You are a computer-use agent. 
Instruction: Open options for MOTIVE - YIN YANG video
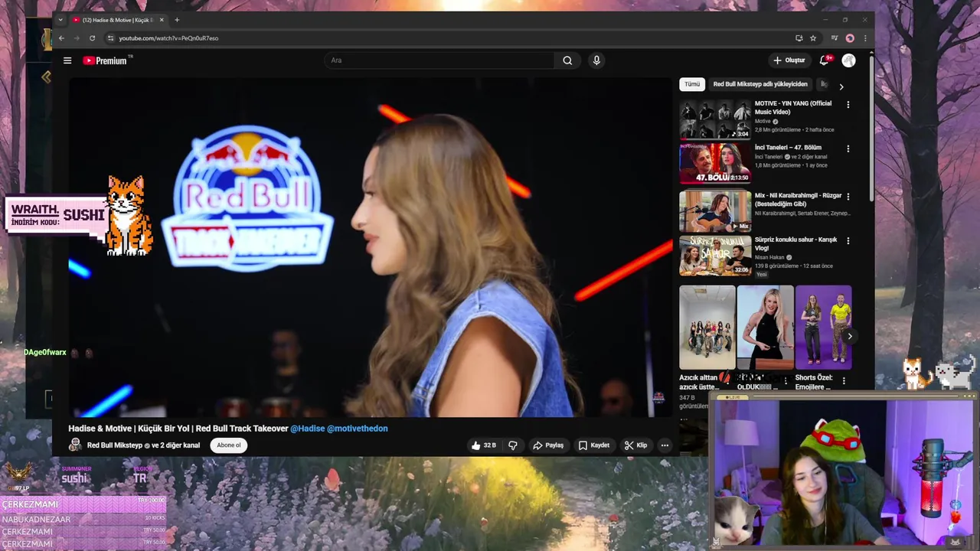[x=848, y=104]
